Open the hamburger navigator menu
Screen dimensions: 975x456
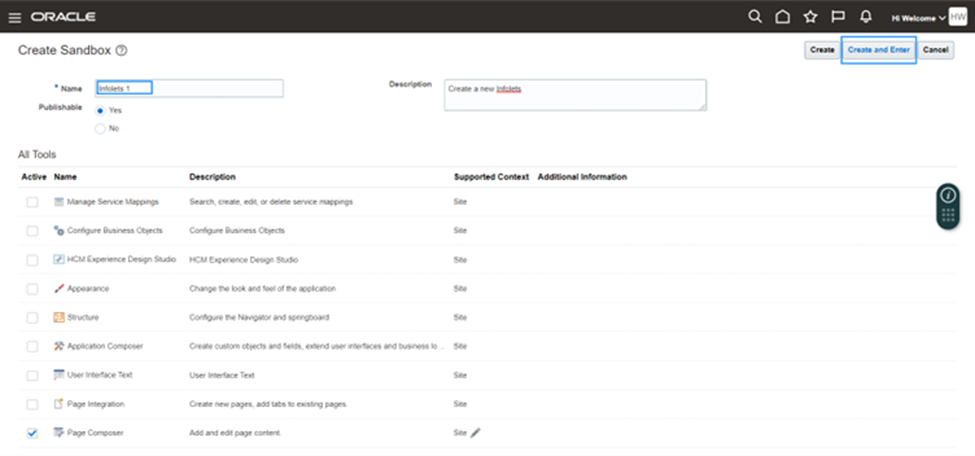pos(14,17)
